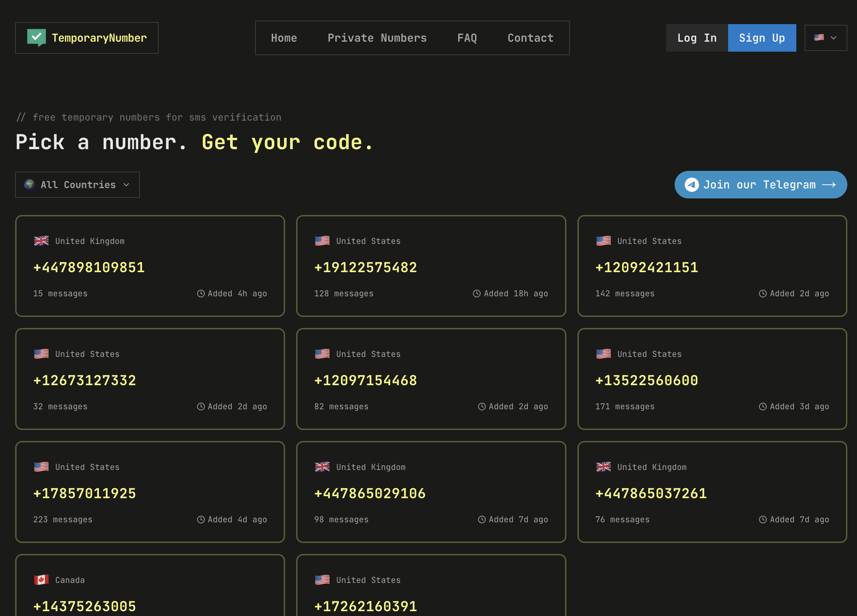Open the Home menu item
The image size is (857, 616).
[284, 38]
